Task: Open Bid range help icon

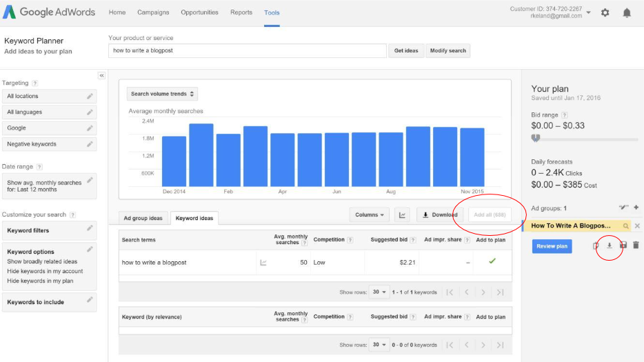Action: click(565, 115)
